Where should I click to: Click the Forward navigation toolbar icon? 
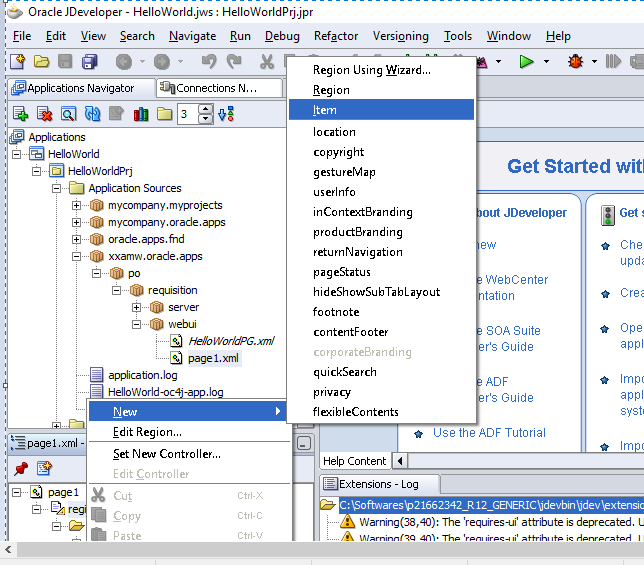click(161, 62)
